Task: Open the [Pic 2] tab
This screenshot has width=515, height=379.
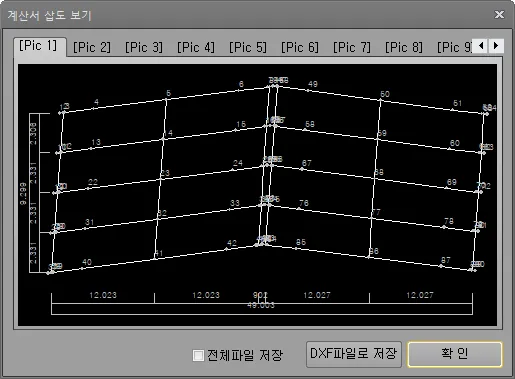Action: (92, 47)
